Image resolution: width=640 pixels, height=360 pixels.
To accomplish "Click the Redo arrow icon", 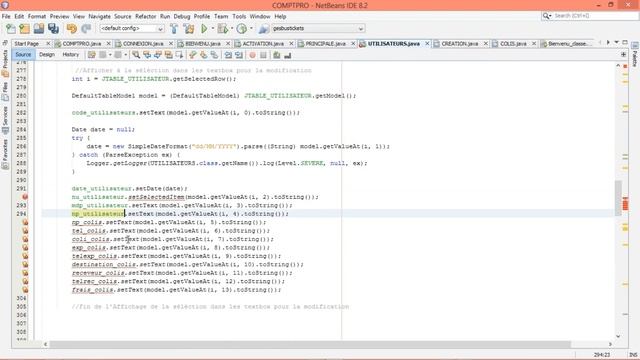I will click(86, 29).
